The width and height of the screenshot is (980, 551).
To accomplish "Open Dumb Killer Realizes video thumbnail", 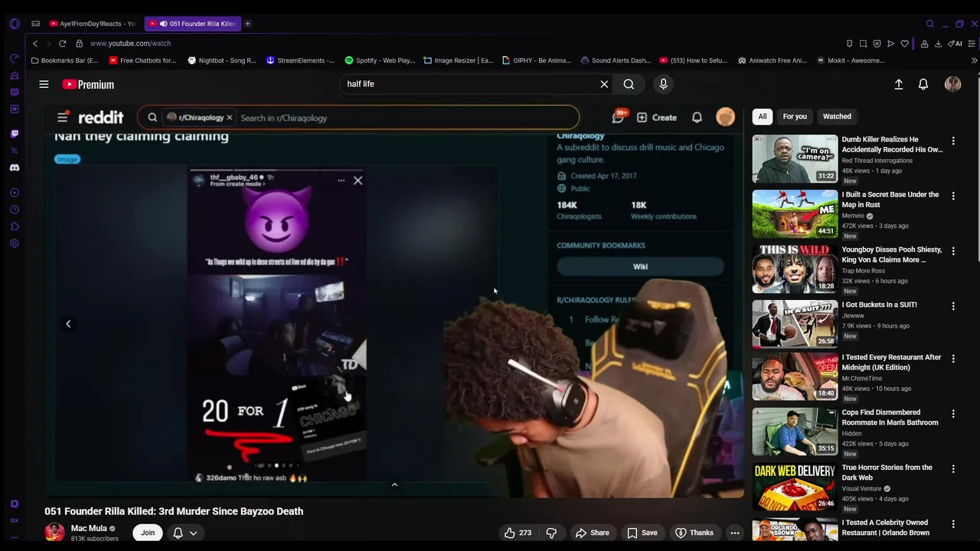I will (795, 158).
